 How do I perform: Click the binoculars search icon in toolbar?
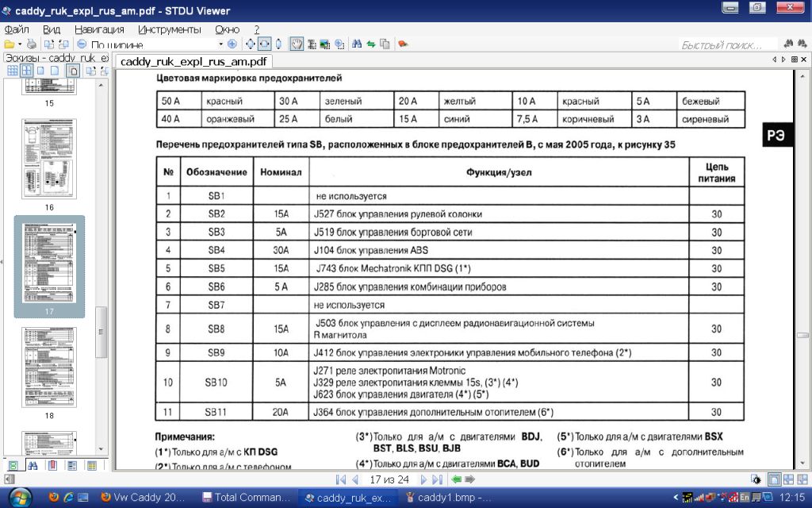click(357, 44)
